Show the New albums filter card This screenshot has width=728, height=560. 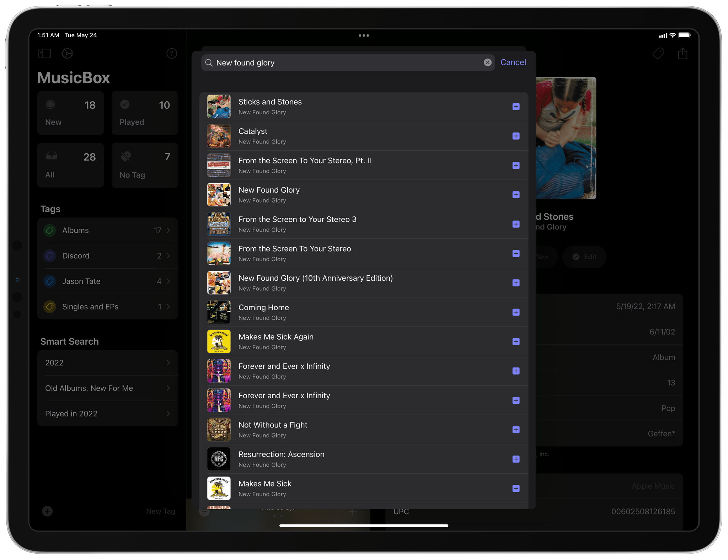tap(70, 113)
